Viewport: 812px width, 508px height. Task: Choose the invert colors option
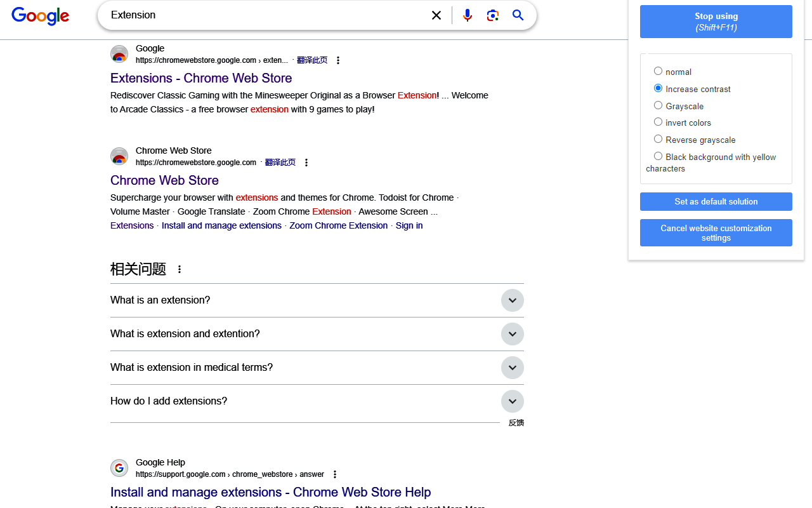(x=658, y=122)
